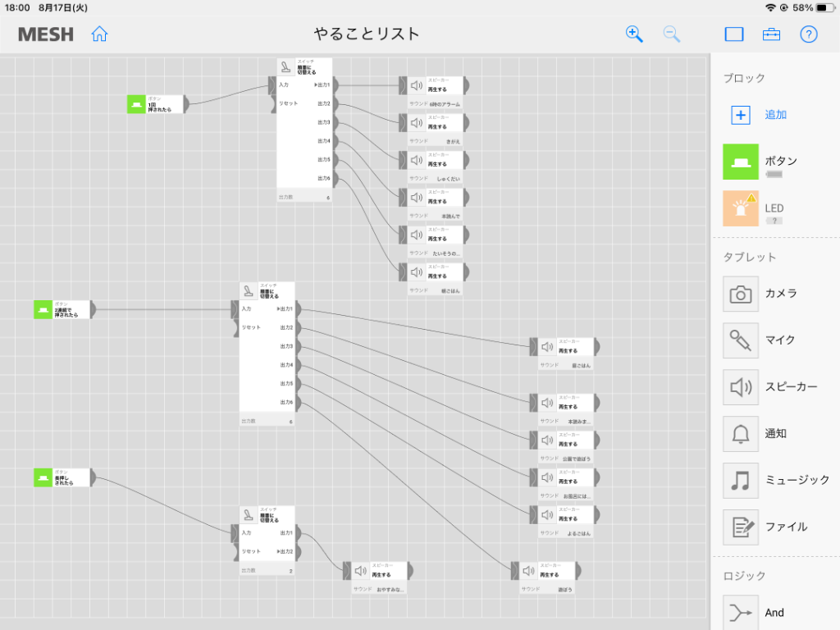Tap the top switch block's lever icon
Viewport: 840px width, 630px height.
285,67
